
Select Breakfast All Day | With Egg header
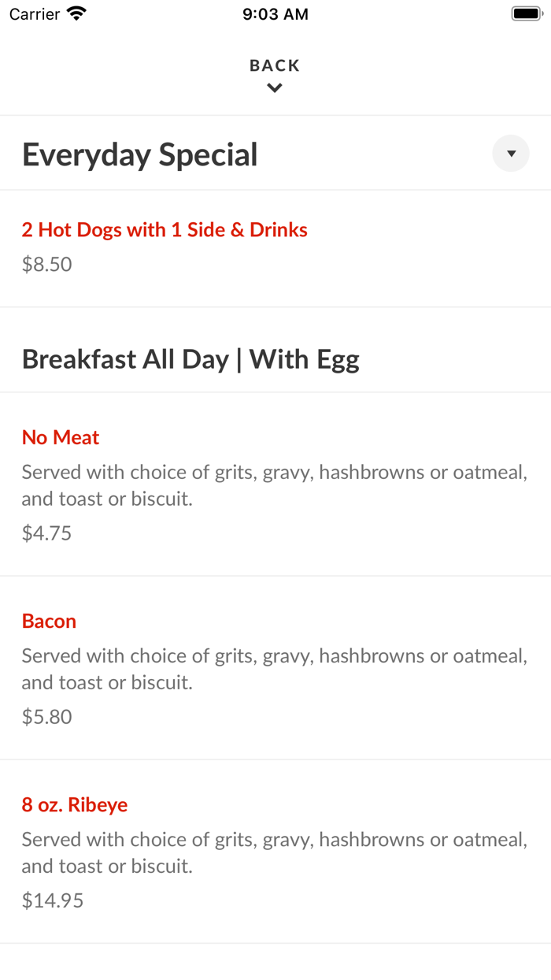pos(190,359)
